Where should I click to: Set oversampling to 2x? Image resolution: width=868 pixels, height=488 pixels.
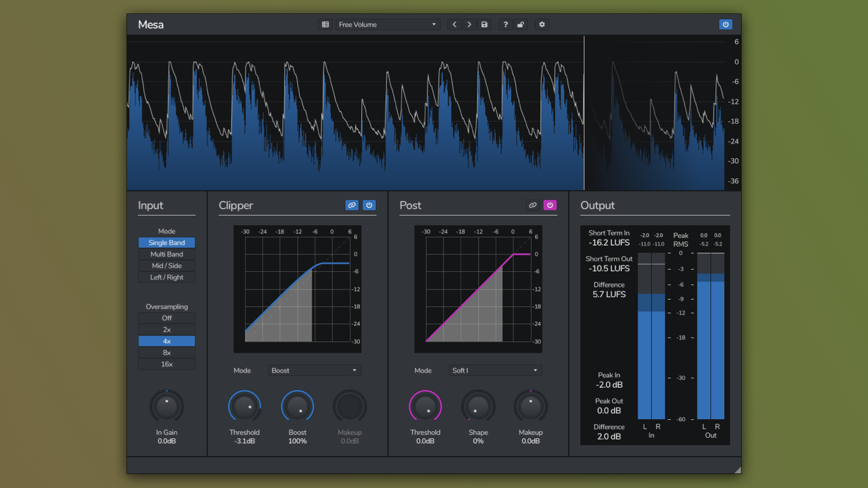167,330
